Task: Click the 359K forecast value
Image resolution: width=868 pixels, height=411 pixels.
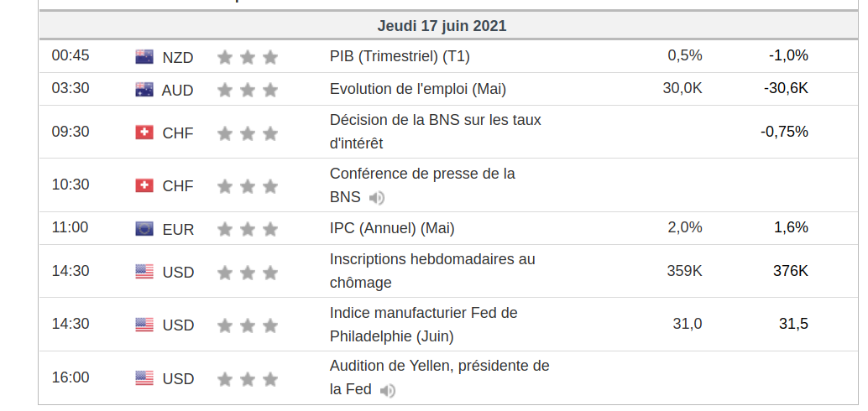Action: pyautogui.click(x=684, y=271)
